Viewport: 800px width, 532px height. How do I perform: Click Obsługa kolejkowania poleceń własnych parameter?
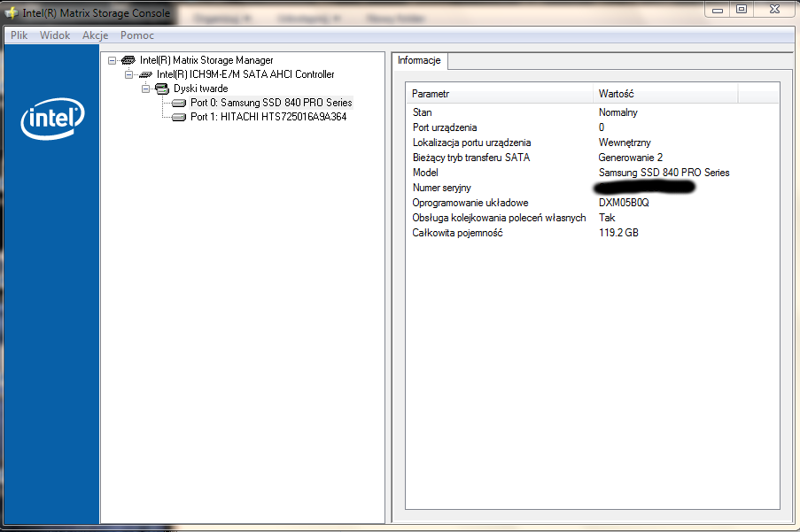click(x=499, y=218)
